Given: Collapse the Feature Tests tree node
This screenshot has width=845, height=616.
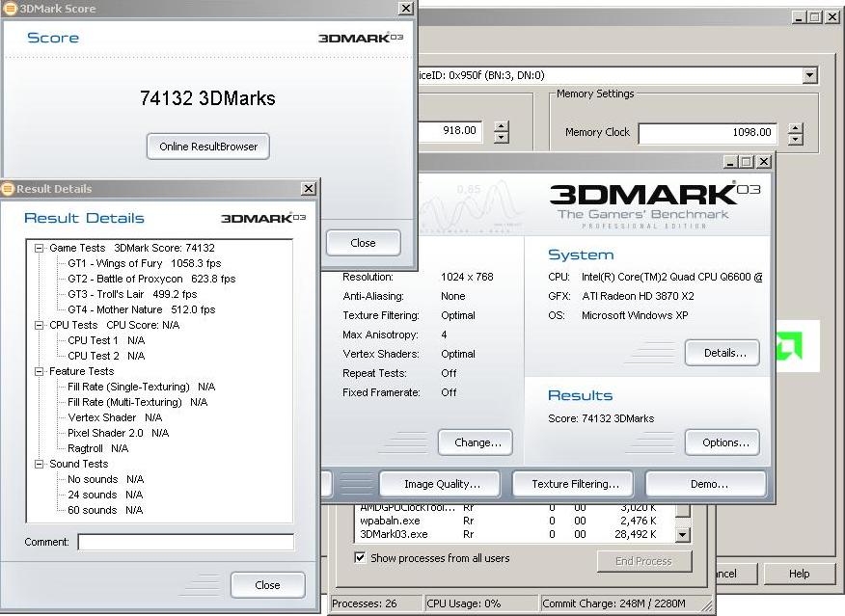Looking at the screenshot, I should pyautogui.click(x=39, y=371).
